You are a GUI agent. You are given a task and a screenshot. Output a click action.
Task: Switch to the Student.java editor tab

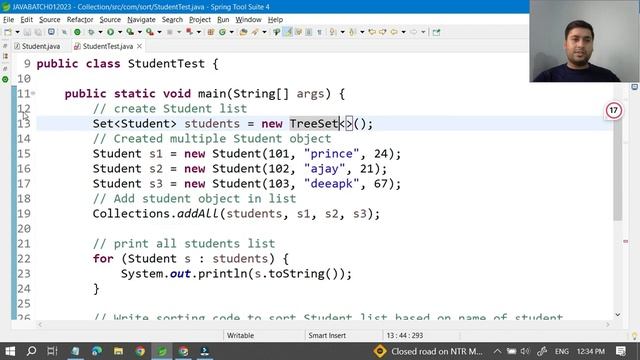coord(37,46)
